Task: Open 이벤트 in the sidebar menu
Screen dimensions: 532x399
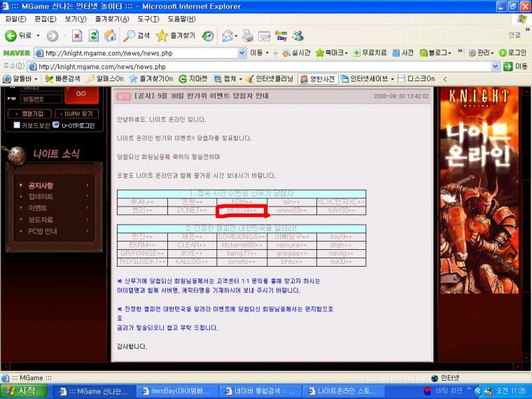Action: click(38, 208)
